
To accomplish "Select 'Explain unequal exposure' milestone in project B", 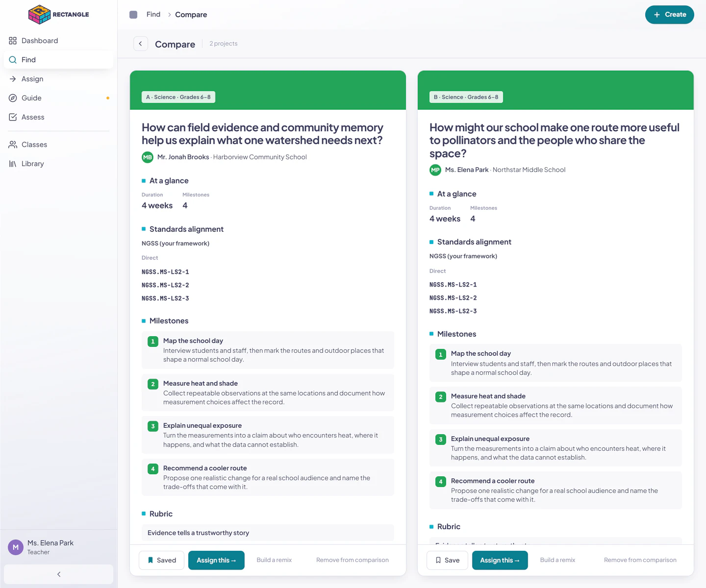I will (x=555, y=448).
